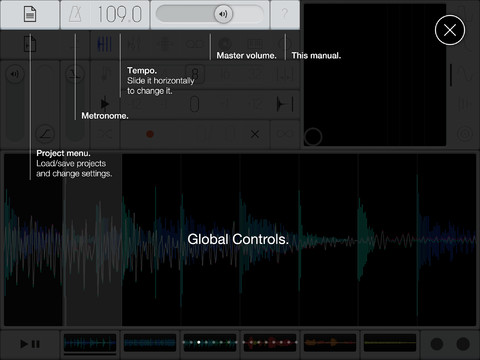Toggle the infinity loop icon

[x=285, y=134]
